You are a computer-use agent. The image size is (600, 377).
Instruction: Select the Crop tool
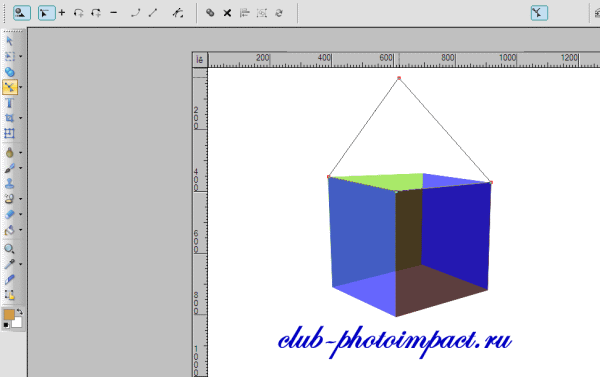click(x=10, y=118)
